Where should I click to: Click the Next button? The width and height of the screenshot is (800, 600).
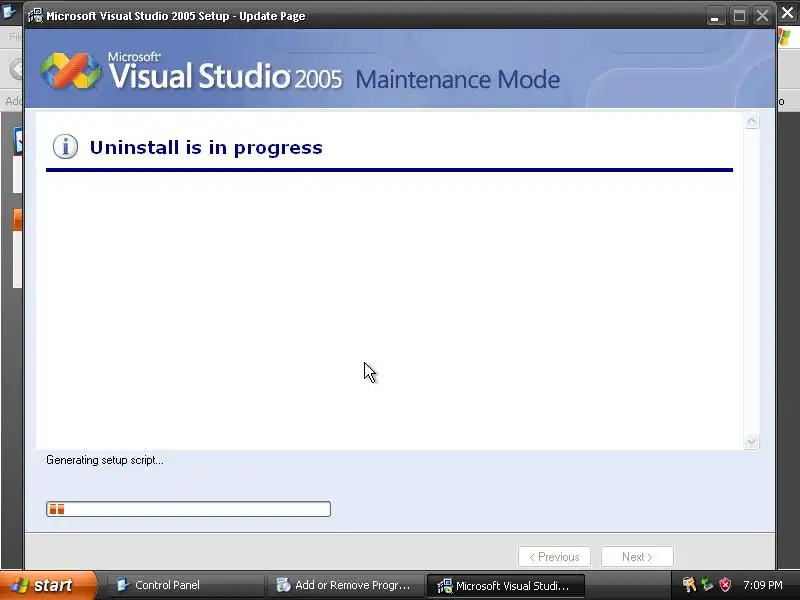[637, 557]
